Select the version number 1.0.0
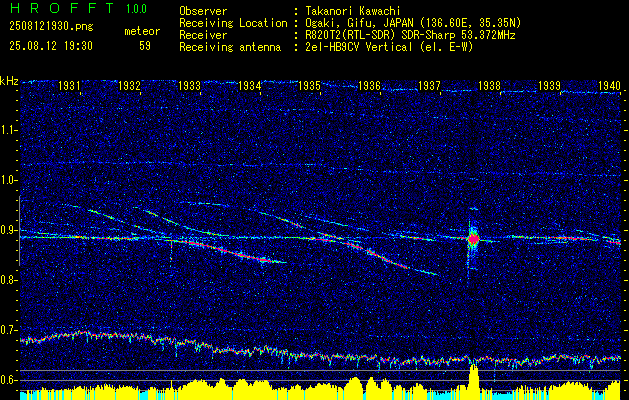The width and height of the screenshot is (629, 400). (136, 9)
